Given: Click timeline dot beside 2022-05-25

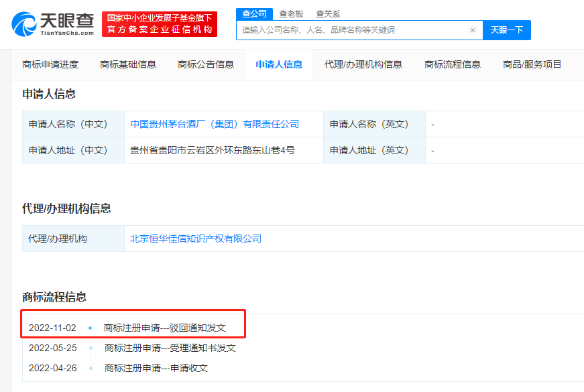Looking at the screenshot, I should pyautogui.click(x=91, y=348).
